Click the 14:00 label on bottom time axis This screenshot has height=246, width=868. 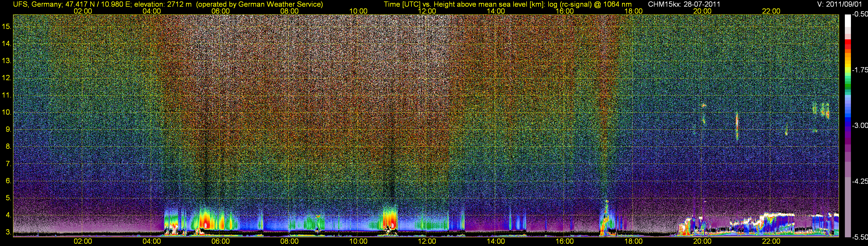click(x=496, y=242)
